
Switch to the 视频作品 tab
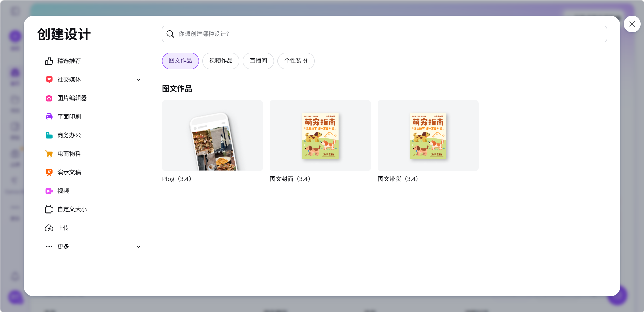click(221, 61)
